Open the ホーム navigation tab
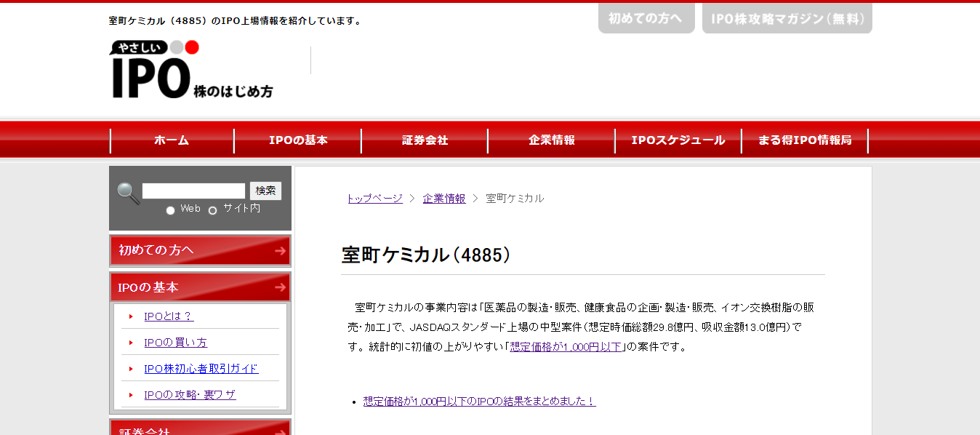The width and height of the screenshot is (980, 435). 172,140
